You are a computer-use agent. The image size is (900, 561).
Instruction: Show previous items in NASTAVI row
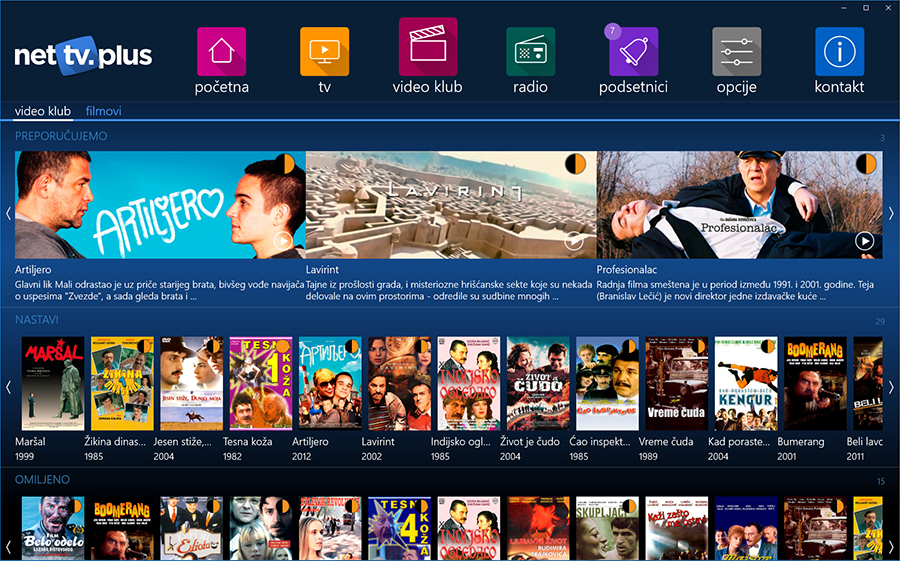coord(8,387)
